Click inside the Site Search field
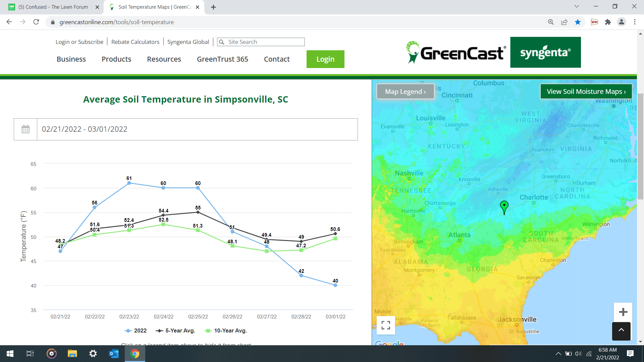The height and width of the screenshot is (362, 644). 265,42
